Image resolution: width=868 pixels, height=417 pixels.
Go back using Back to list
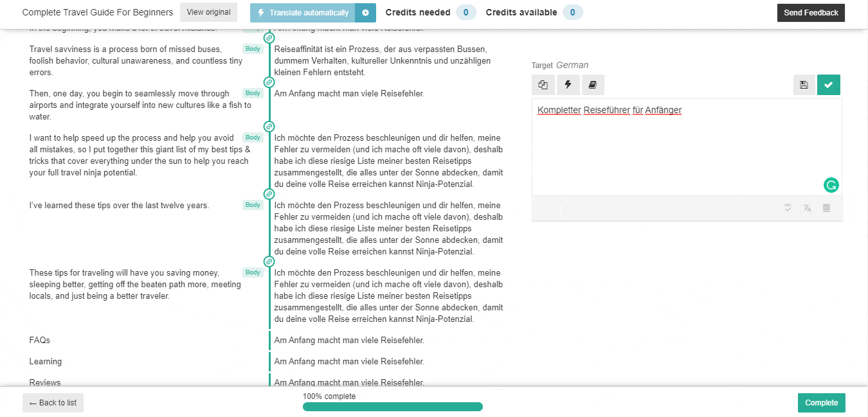click(x=53, y=403)
